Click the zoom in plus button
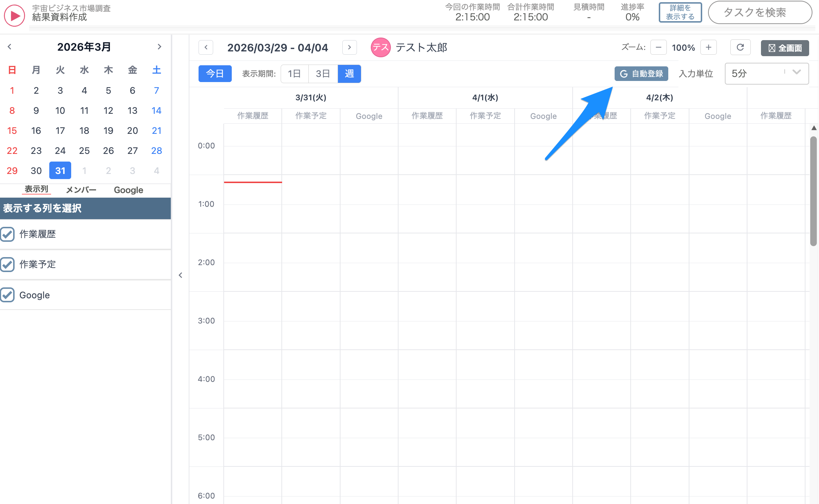The width and height of the screenshot is (819, 504). [x=708, y=47]
